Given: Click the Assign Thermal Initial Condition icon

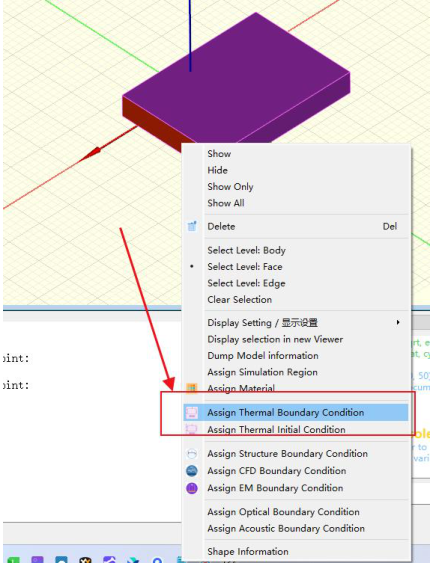Looking at the screenshot, I should (x=192, y=429).
